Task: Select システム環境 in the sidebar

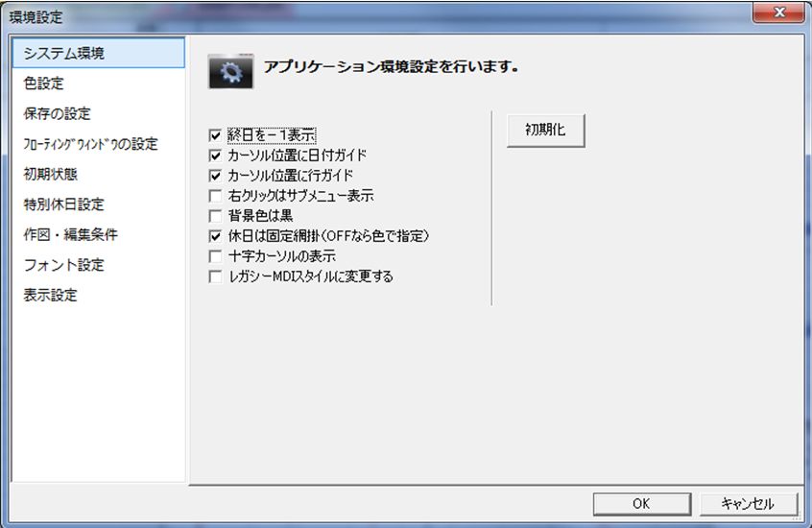Action: [99, 53]
